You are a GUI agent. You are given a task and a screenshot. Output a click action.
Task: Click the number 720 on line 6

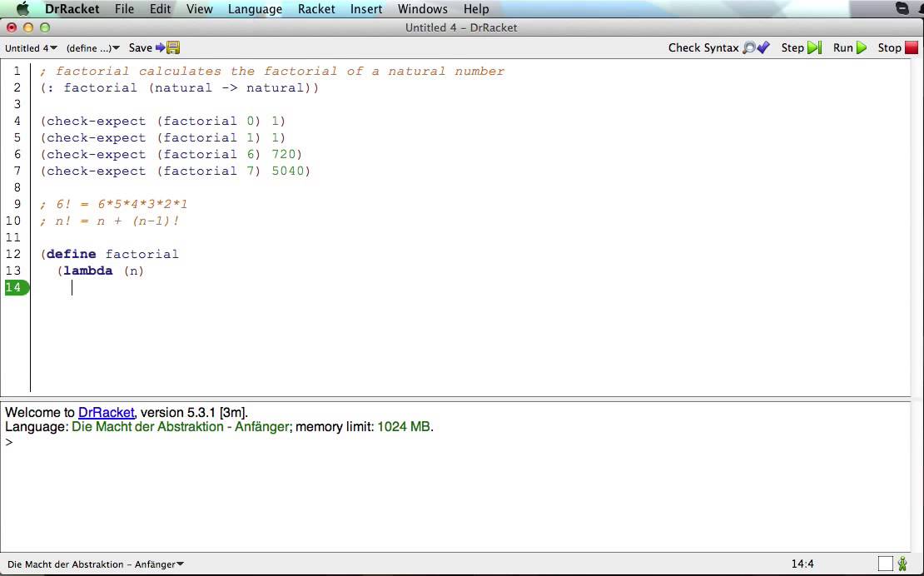(283, 154)
